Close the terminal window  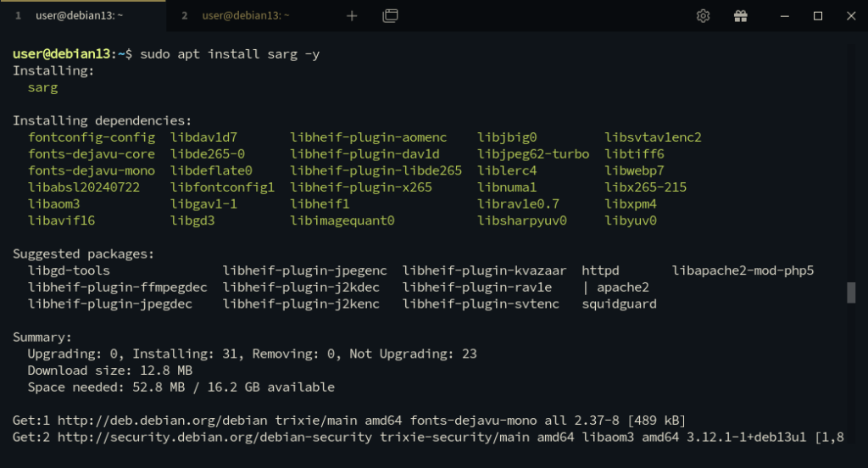point(851,16)
